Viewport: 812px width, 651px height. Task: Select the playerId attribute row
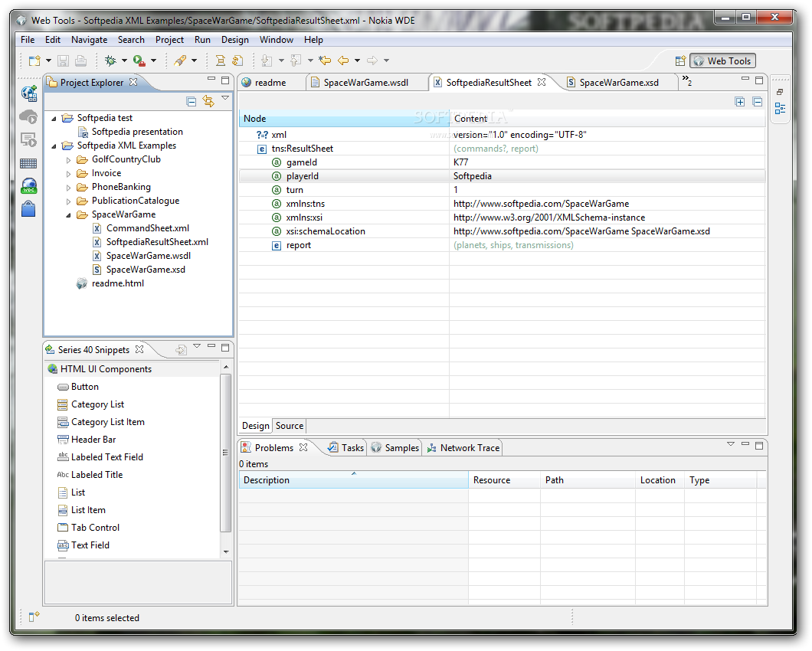[x=502, y=176]
